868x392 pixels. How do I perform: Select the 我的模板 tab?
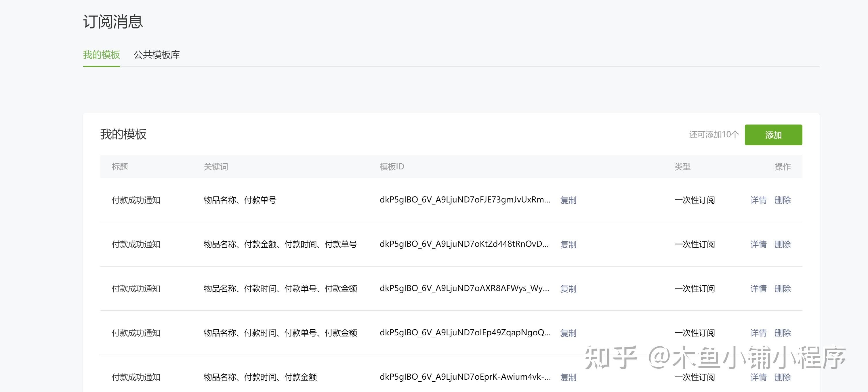102,55
